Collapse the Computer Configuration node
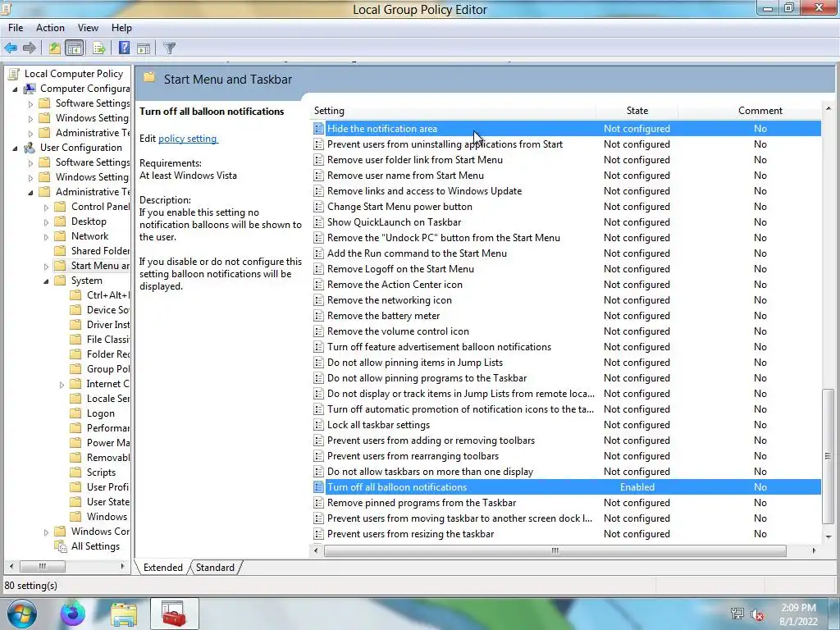This screenshot has height=630, width=840. click(15, 89)
